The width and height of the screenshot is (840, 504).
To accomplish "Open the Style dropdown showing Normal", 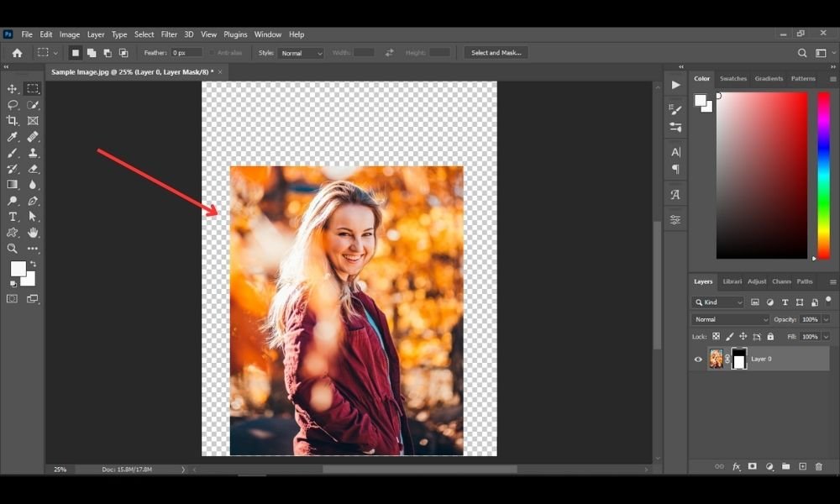I will (x=301, y=53).
